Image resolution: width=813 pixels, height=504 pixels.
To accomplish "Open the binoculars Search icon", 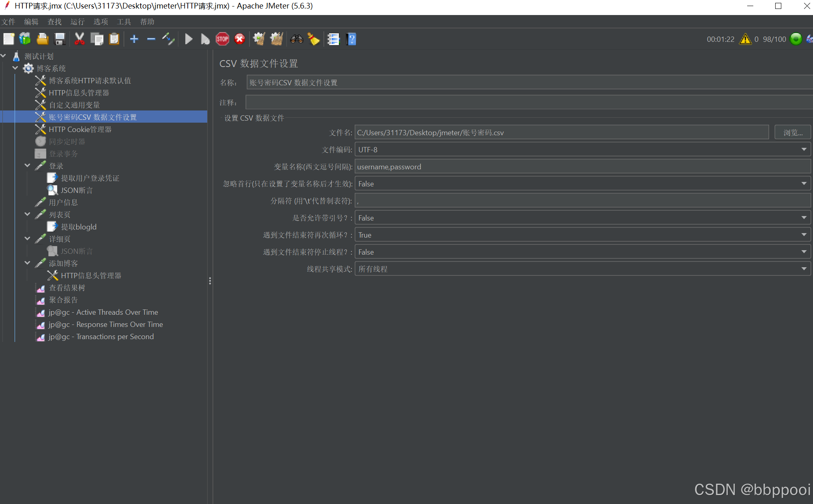I will pos(297,39).
